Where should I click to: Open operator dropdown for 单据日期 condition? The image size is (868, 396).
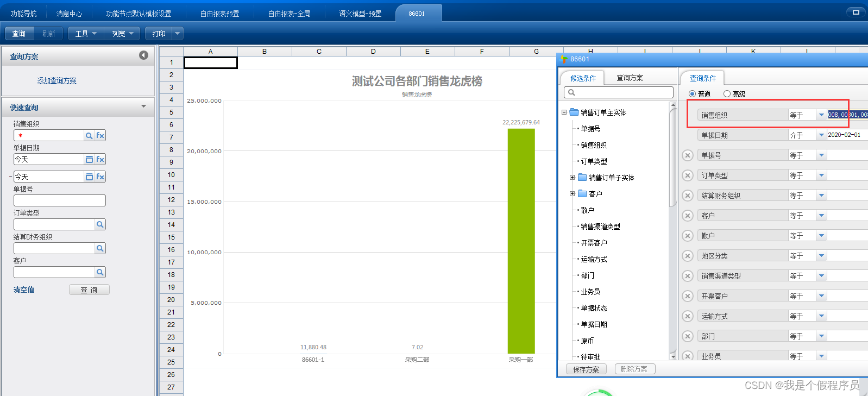821,135
